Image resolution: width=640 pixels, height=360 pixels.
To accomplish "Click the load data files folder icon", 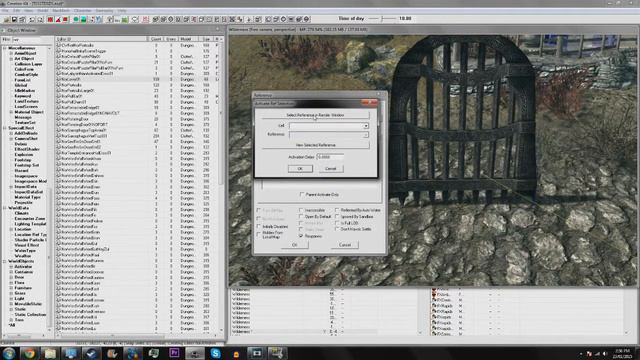I will click(x=7, y=20).
